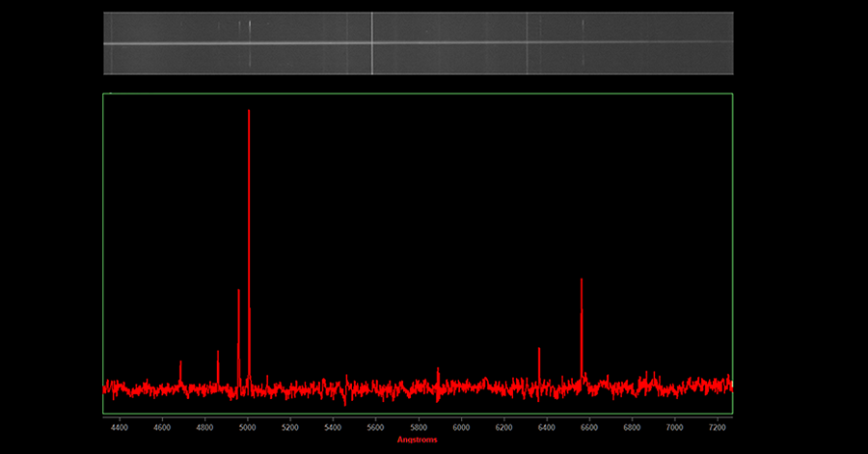The height and width of the screenshot is (454, 868).
Task: Select the 5000 wavelength tick label
Action: coord(248,426)
